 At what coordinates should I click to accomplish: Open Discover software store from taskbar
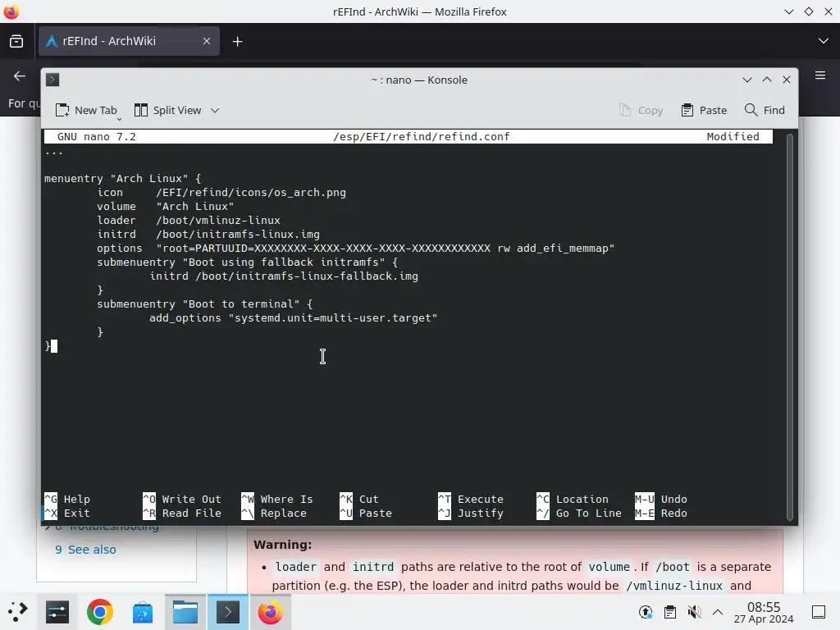(x=143, y=612)
